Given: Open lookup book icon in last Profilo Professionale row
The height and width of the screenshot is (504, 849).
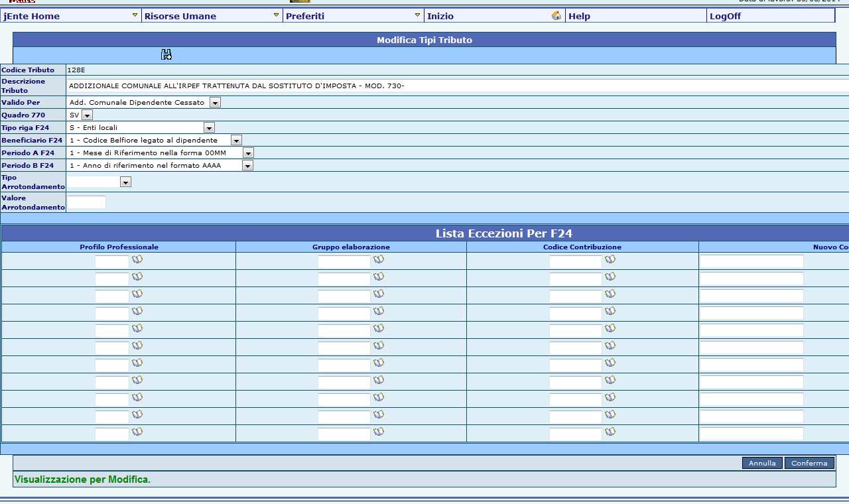Looking at the screenshot, I should pos(137,432).
